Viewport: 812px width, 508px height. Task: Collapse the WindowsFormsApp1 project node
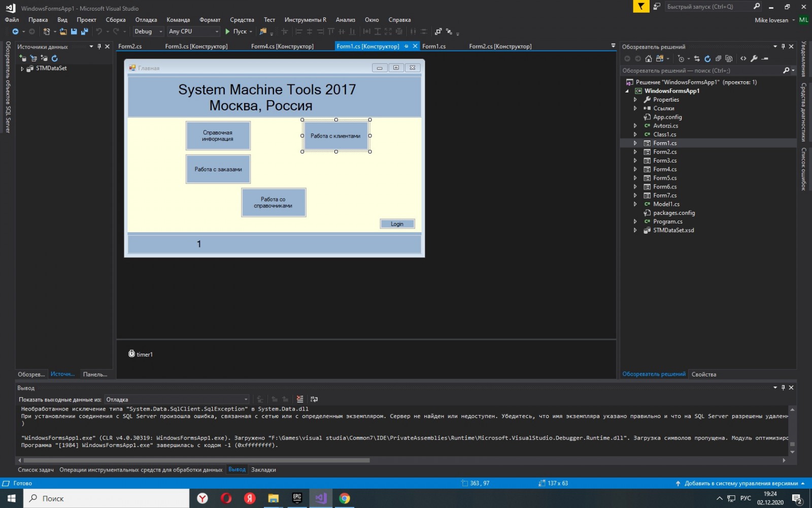tap(627, 91)
